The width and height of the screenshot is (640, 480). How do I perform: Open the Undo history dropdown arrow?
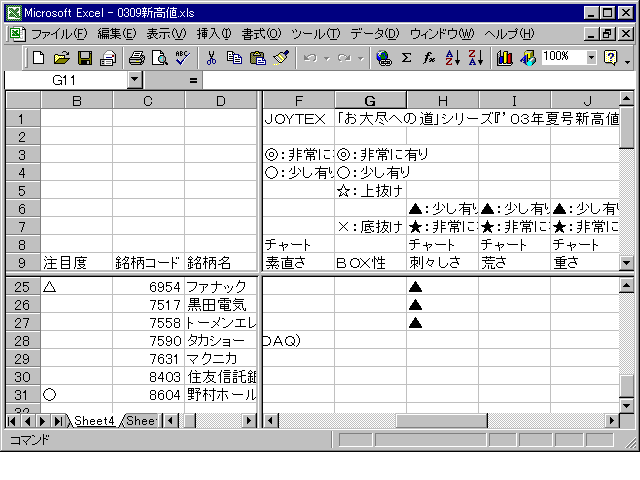(327, 58)
